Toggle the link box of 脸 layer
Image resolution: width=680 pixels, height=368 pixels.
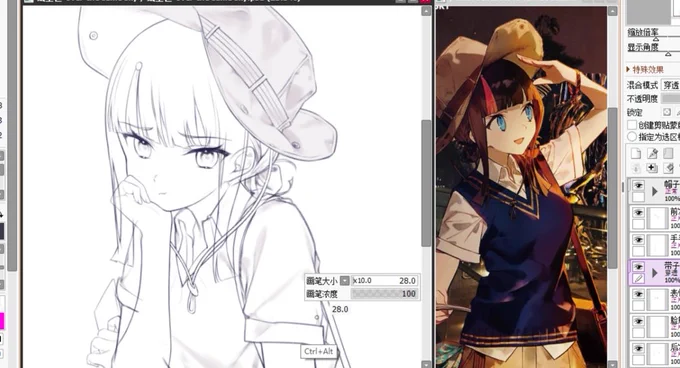pyautogui.click(x=638, y=333)
